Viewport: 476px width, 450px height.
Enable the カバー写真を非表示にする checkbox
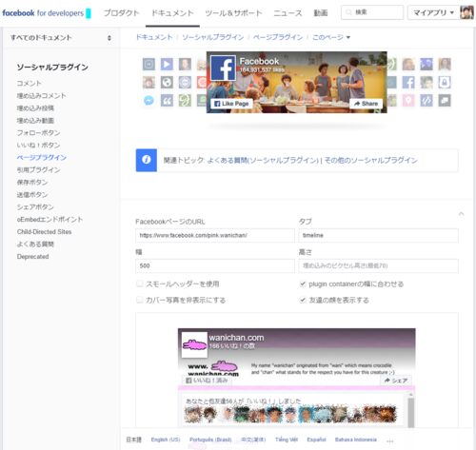139,300
